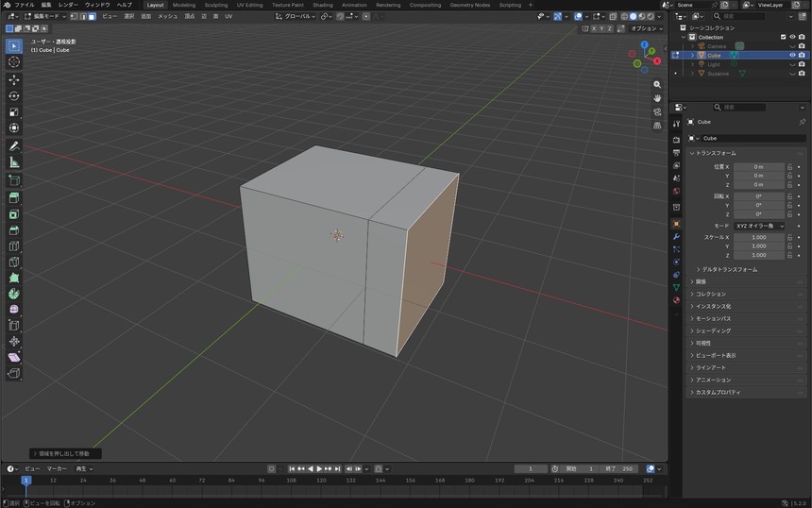Open the Modifier properties wrench tab
The width and height of the screenshot is (812, 508).
coord(676,237)
